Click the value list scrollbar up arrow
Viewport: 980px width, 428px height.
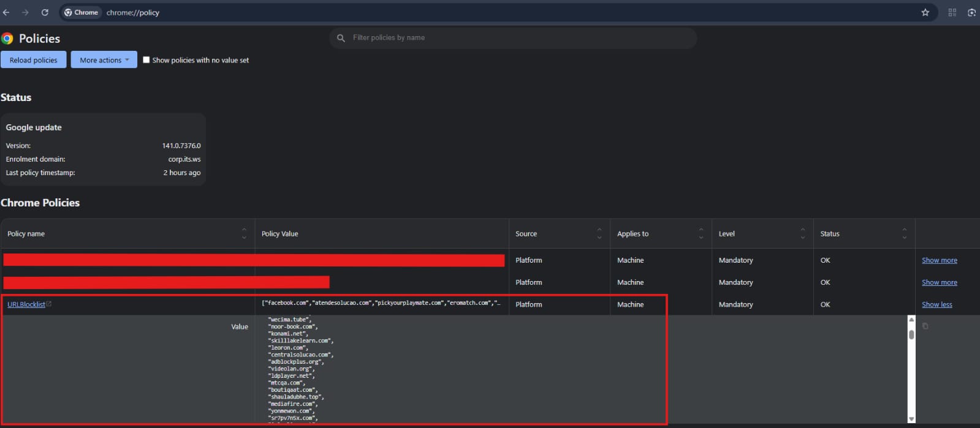[x=911, y=320]
